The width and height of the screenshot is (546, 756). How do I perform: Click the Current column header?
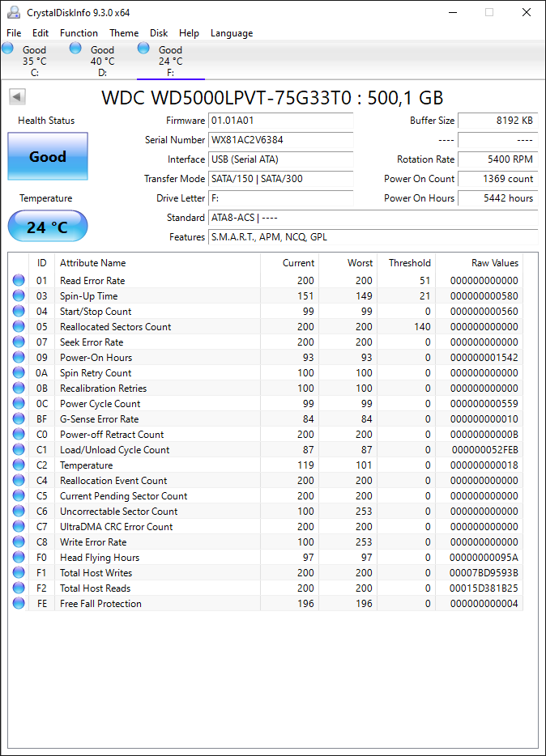pyautogui.click(x=289, y=263)
